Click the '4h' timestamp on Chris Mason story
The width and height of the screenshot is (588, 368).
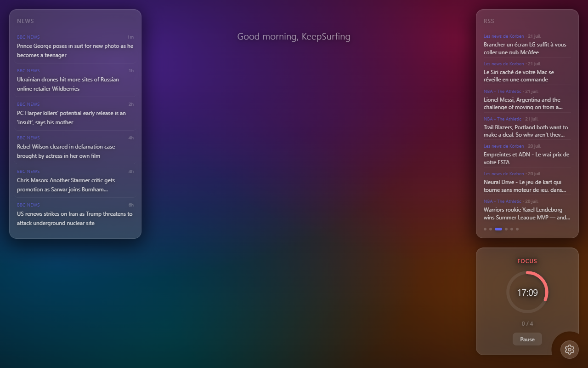pyautogui.click(x=131, y=172)
